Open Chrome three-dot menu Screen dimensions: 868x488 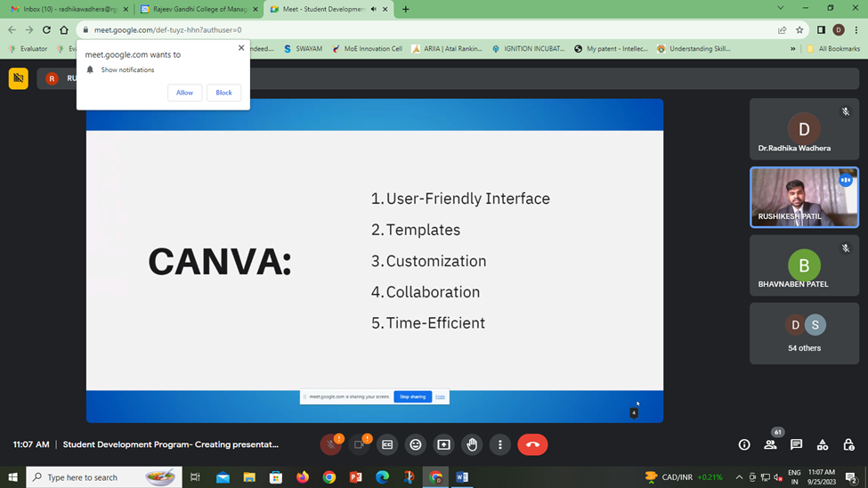click(856, 30)
